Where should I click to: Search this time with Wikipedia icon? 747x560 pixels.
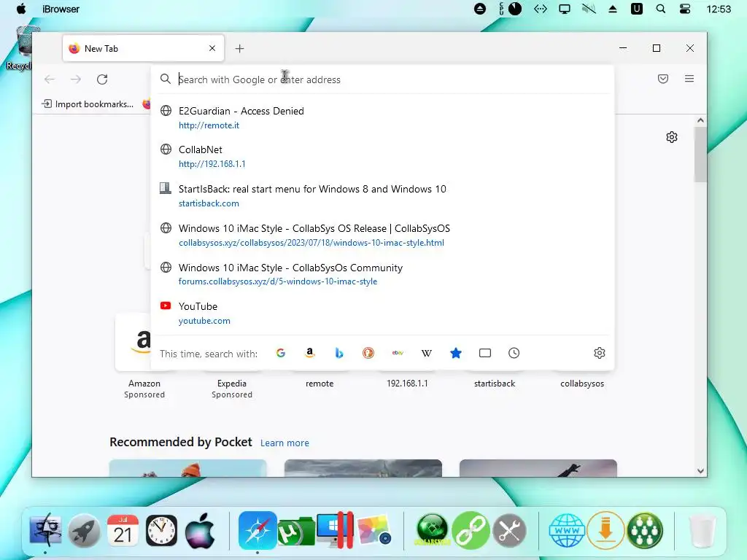pyautogui.click(x=427, y=353)
